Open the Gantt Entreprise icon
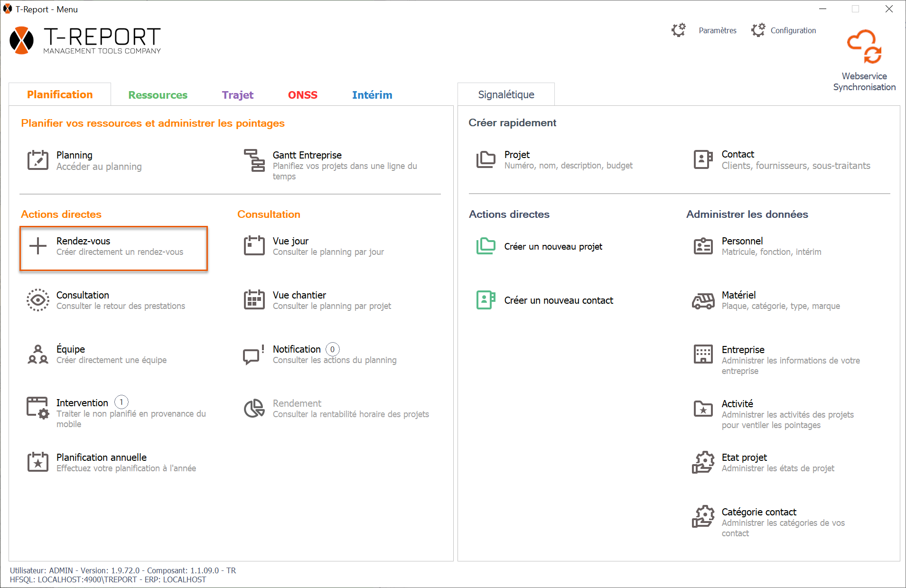906x588 pixels. (254, 160)
